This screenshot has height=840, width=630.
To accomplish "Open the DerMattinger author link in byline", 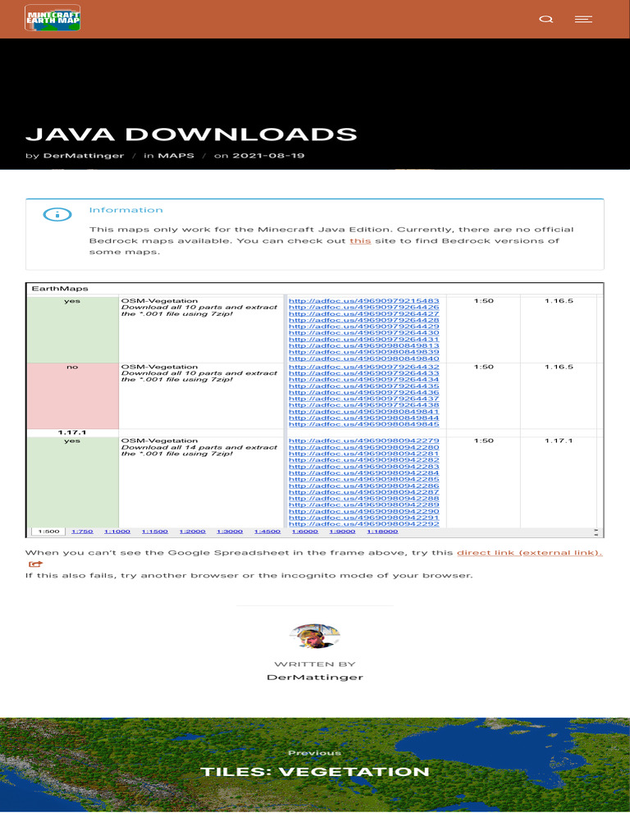I will click(84, 156).
